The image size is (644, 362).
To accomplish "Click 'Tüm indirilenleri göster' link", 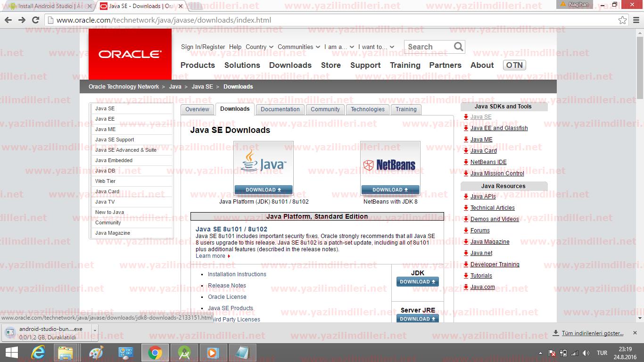I will tap(593, 333).
